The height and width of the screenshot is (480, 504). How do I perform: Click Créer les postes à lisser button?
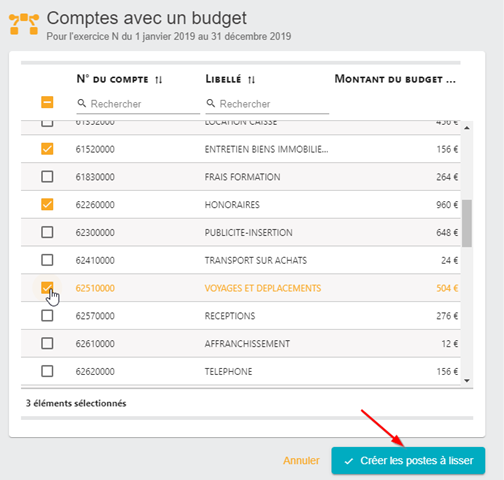click(x=408, y=460)
